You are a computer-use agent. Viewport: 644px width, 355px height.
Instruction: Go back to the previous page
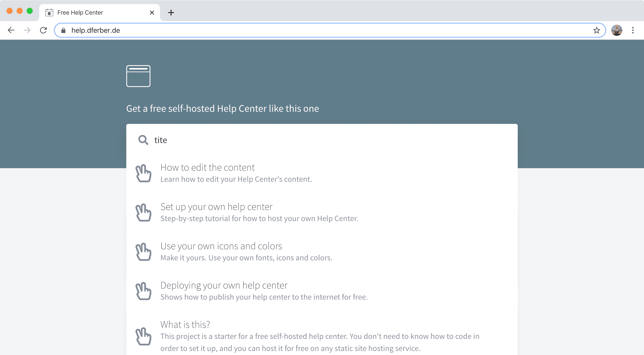click(x=11, y=30)
